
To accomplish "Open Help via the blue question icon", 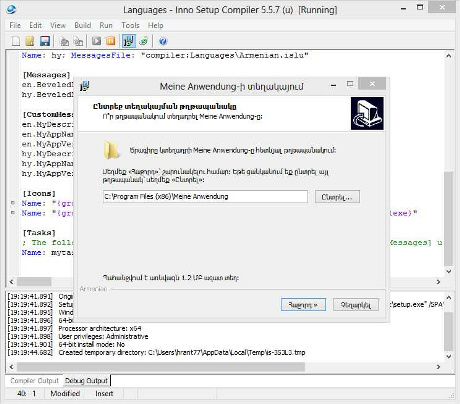I will (163, 41).
